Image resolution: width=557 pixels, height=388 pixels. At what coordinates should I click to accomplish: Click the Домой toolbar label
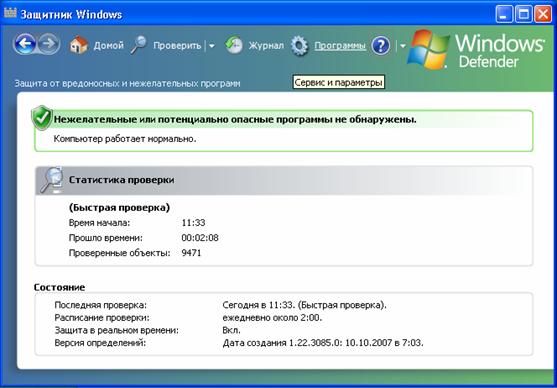coord(108,45)
